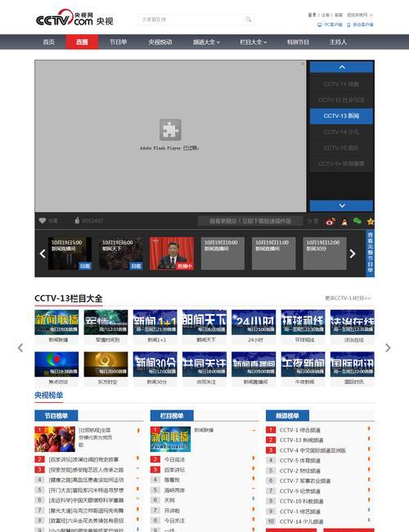Open the 更多CCTV-13栏目 link
The image size is (409, 532).
348,298
